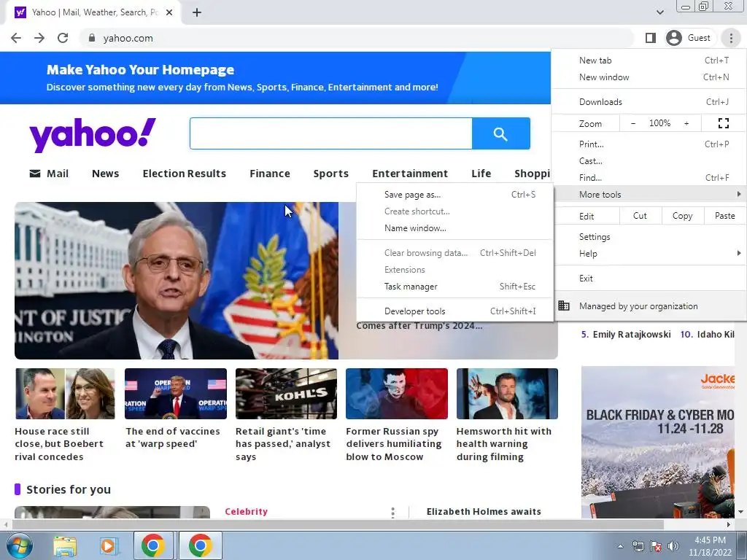Click the blue Yahoo search magnifier button

(x=500, y=133)
